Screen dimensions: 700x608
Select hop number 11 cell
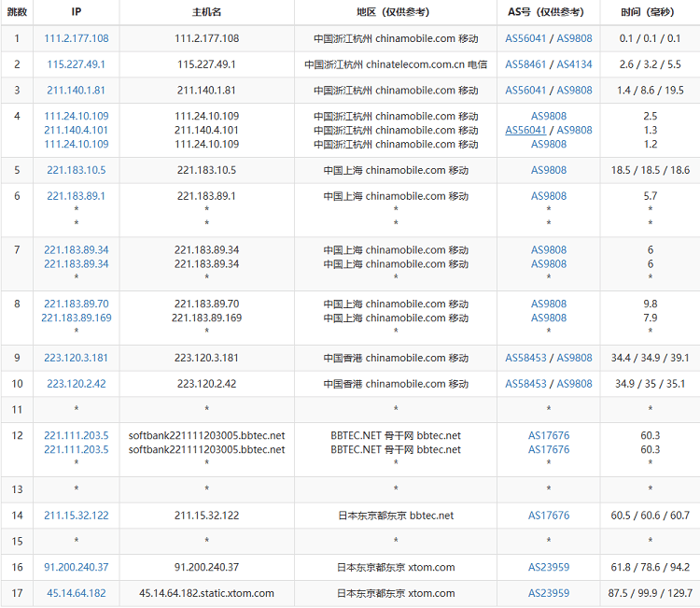click(x=17, y=410)
